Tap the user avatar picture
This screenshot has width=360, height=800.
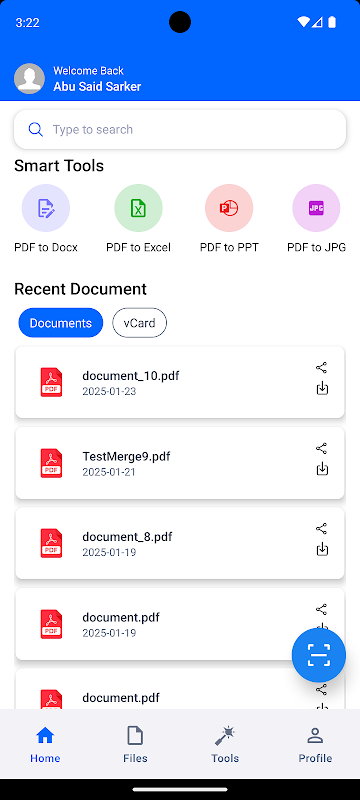point(29,79)
